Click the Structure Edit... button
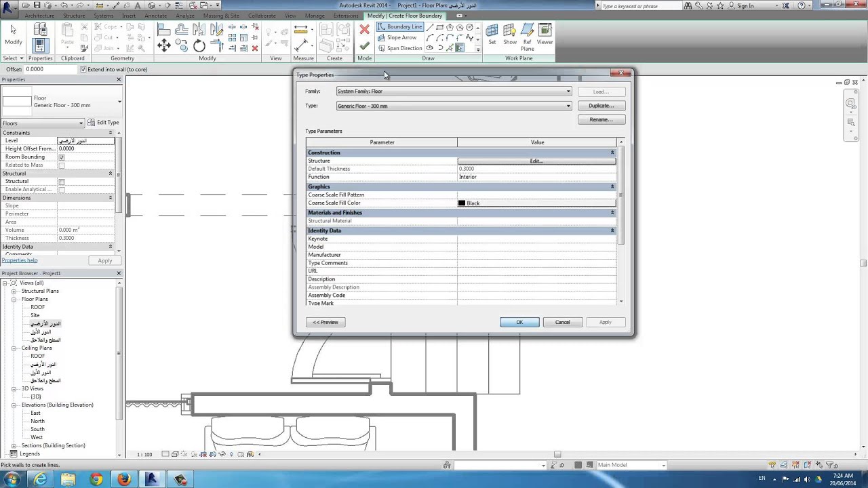The image size is (868, 488). pos(536,161)
